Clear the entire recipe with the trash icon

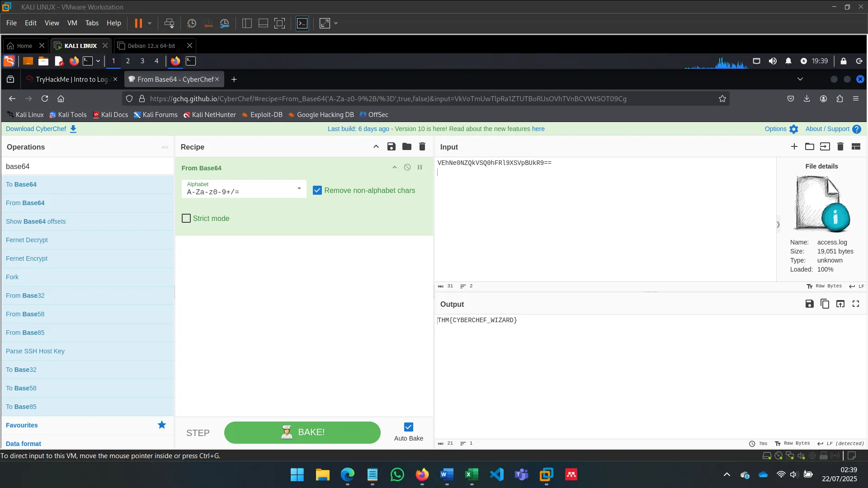coord(422,146)
